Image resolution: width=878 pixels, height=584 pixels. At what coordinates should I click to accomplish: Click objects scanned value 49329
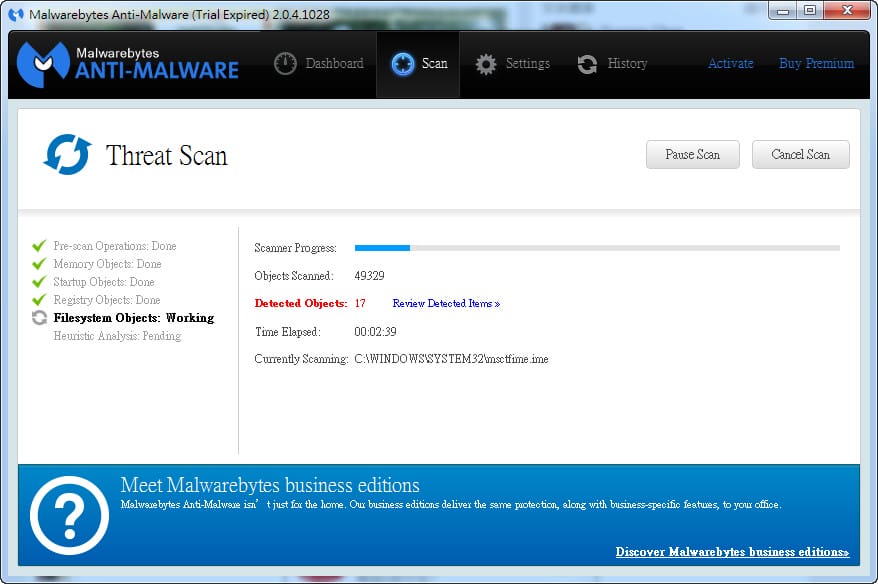(370, 275)
